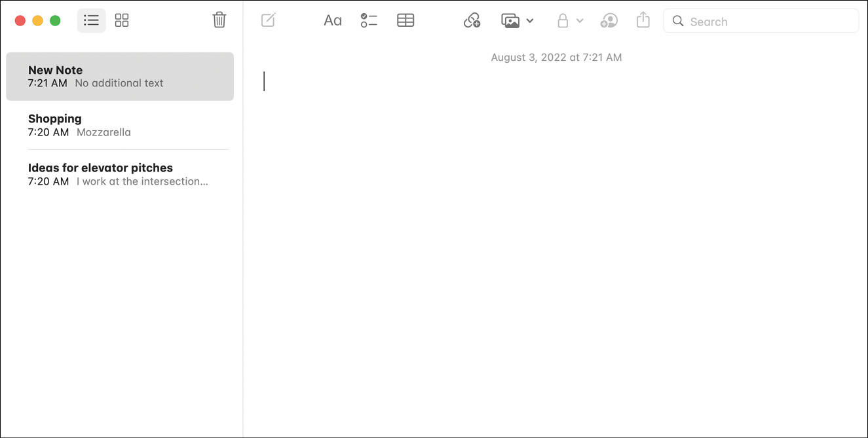Open the photos dropdown next to the media icon
The height and width of the screenshot is (438, 868).
coord(531,20)
